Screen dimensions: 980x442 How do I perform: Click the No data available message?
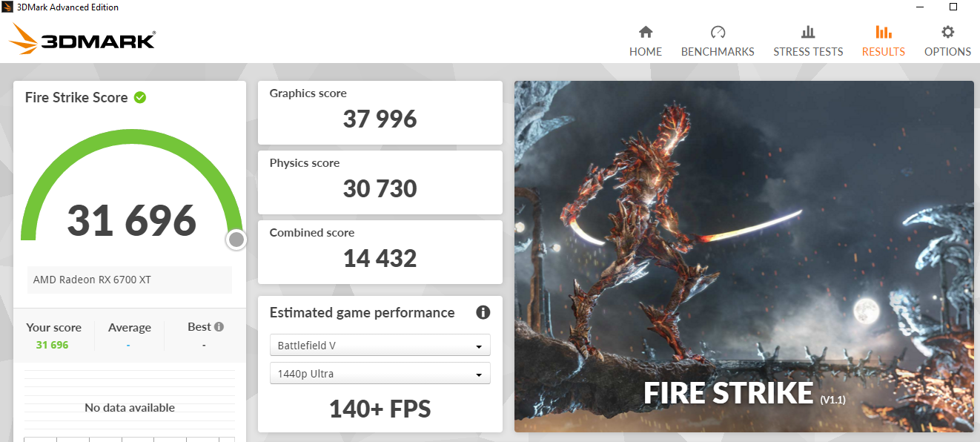130,408
